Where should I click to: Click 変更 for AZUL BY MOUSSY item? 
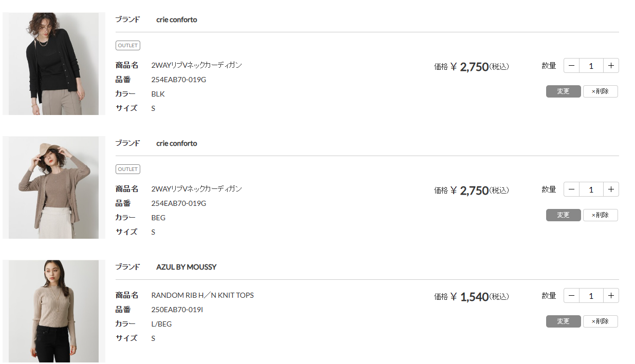pyautogui.click(x=563, y=321)
